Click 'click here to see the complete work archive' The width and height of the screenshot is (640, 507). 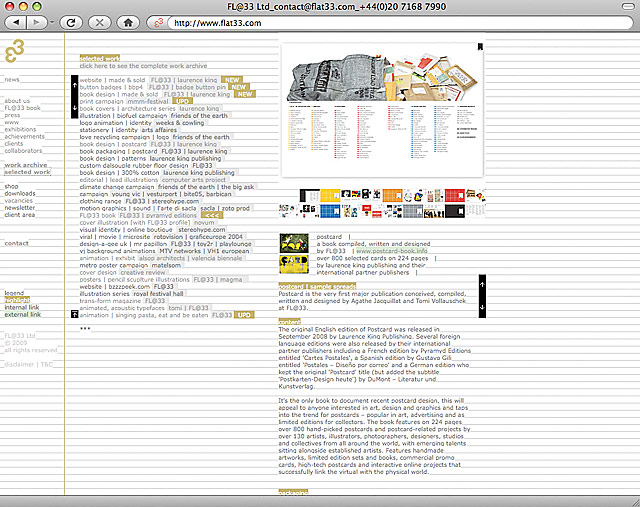click(x=143, y=66)
